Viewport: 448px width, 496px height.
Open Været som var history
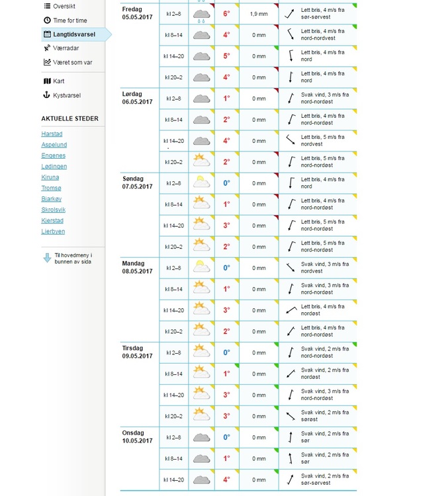tap(73, 62)
